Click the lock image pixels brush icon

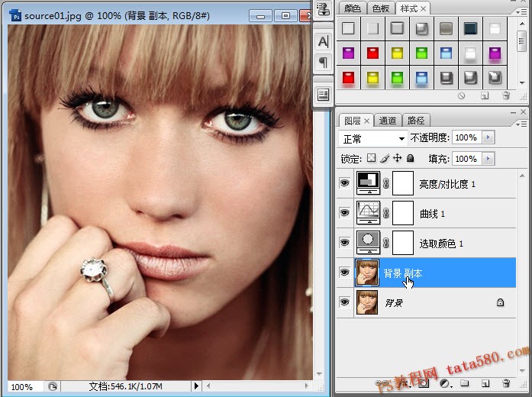tap(385, 158)
